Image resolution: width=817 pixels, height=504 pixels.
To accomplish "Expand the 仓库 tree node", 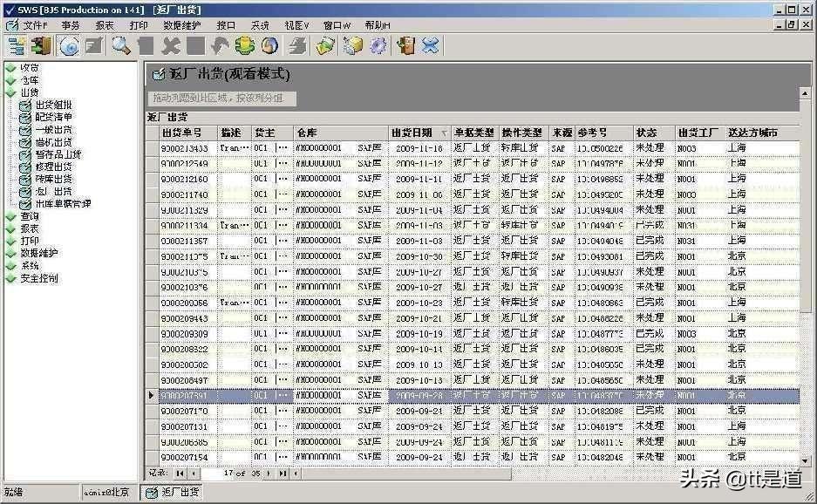I will pyautogui.click(x=10, y=80).
